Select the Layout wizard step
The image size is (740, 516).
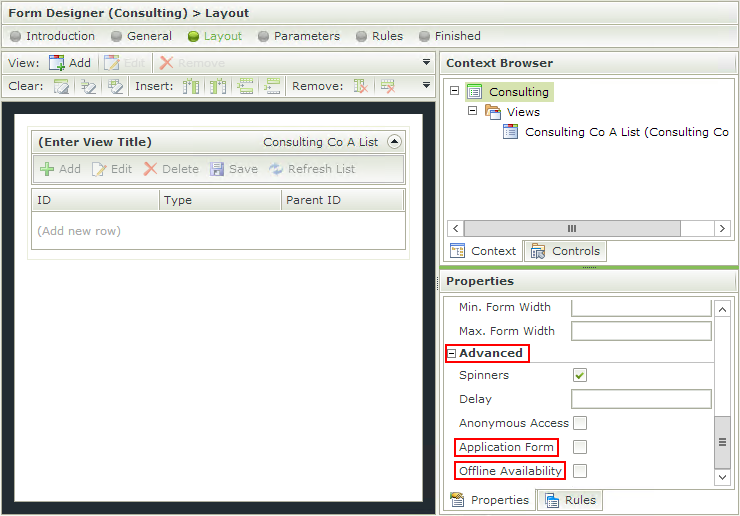click(215, 36)
